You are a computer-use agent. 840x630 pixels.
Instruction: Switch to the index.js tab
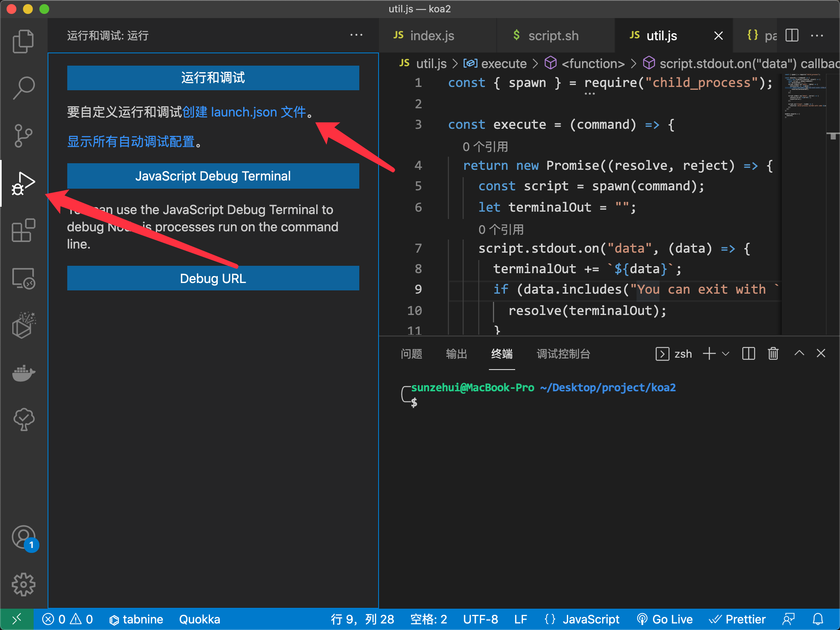coord(432,36)
